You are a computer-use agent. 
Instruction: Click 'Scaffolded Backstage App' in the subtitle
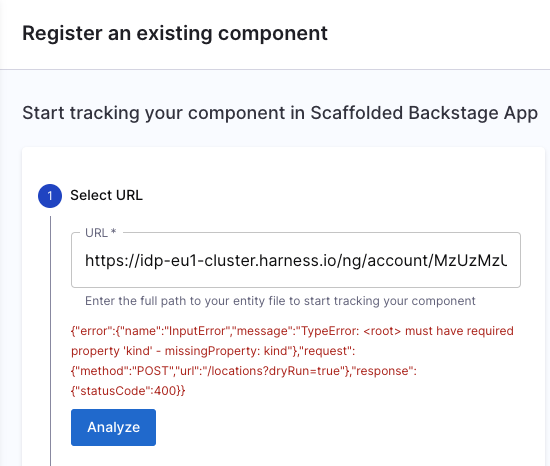(424, 113)
